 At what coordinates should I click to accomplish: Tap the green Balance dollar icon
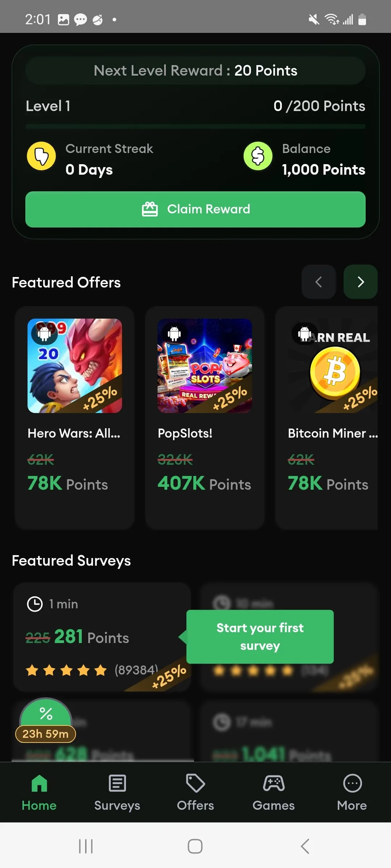[x=258, y=156]
